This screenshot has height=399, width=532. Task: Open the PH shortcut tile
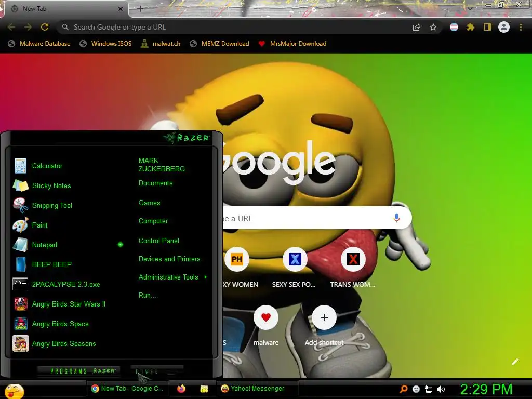237,260
